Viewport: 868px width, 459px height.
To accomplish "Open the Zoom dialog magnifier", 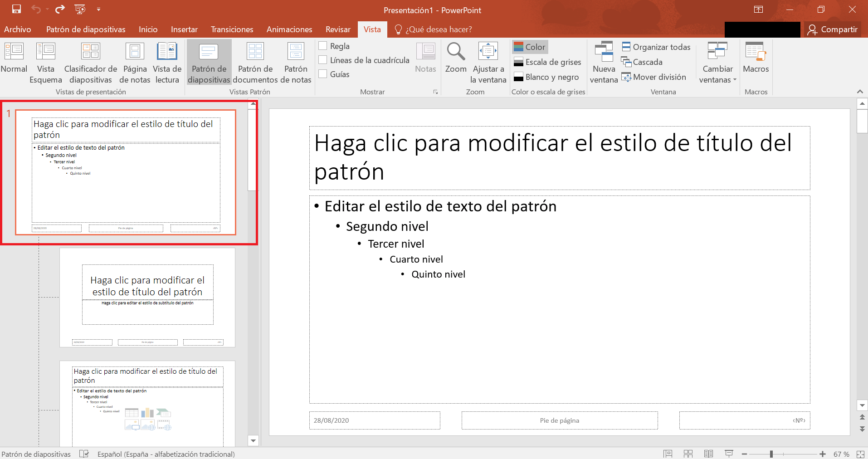I will pyautogui.click(x=456, y=58).
